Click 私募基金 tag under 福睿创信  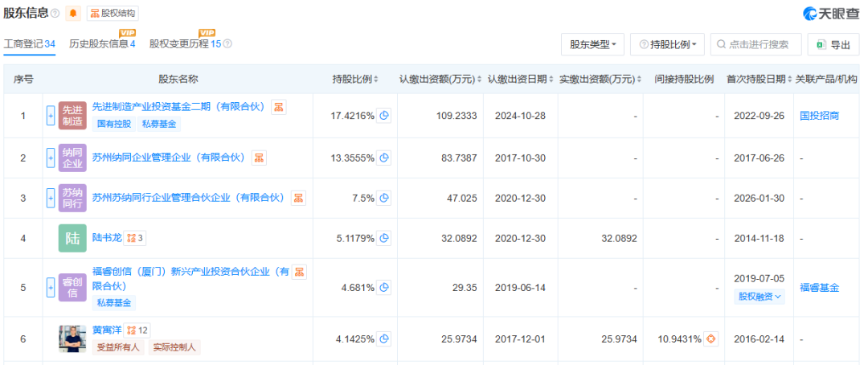[114, 302]
